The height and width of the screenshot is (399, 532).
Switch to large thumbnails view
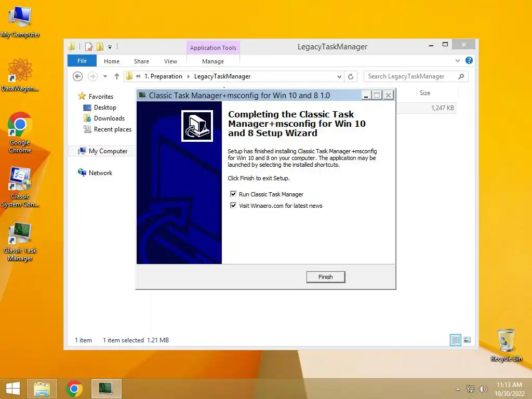(467, 340)
